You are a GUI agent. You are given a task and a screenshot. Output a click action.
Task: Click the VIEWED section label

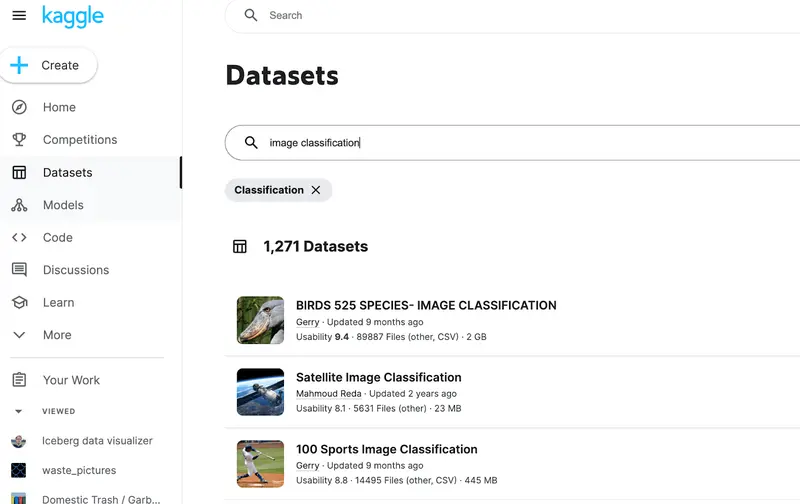click(59, 411)
